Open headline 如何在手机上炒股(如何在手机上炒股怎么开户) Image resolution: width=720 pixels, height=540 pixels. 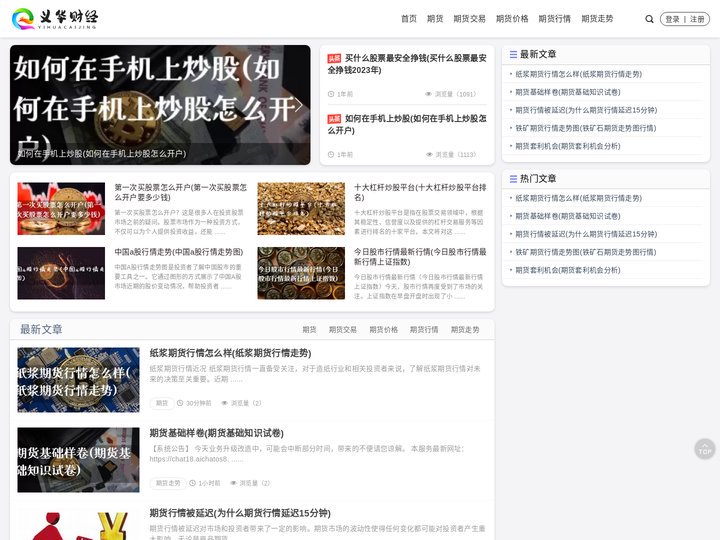[x=407, y=124]
